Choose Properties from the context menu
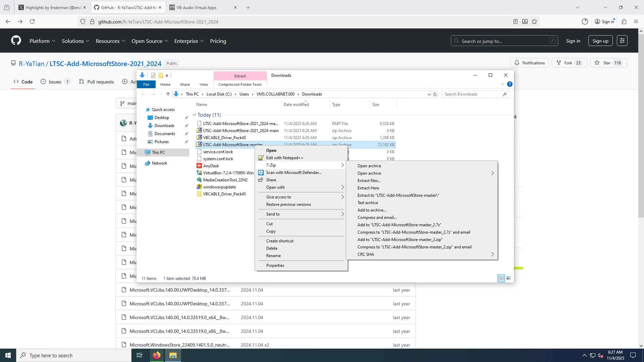This screenshot has height=362, width=644. click(275, 265)
